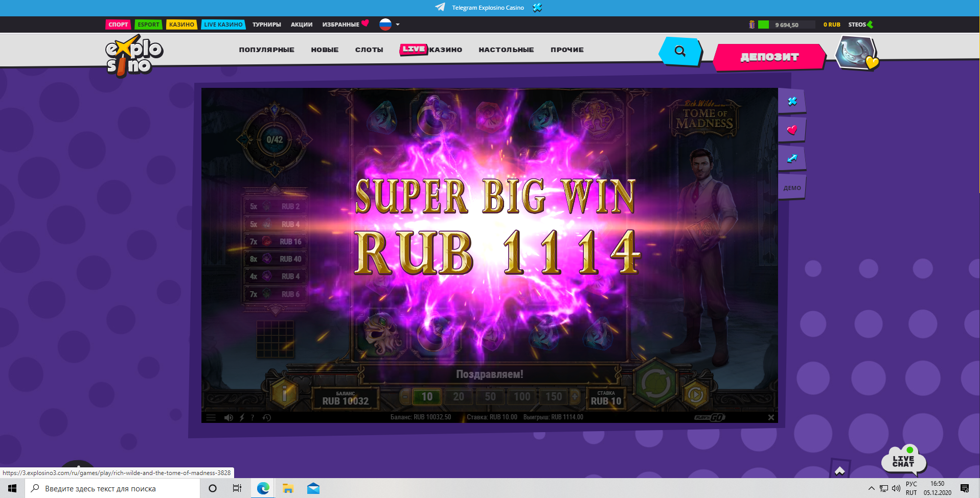
Task: Expand the language flag dropdown
Action: (390, 25)
